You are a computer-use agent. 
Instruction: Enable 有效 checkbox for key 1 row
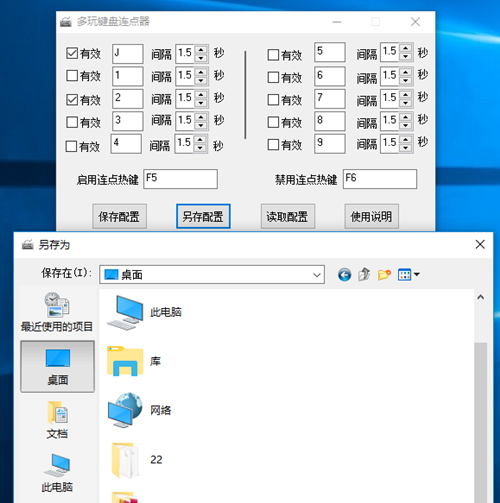click(72, 76)
